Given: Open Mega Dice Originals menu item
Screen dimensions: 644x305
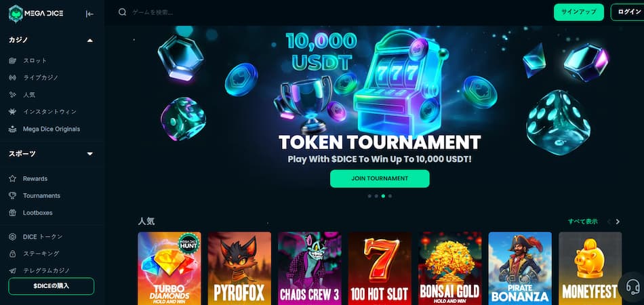Looking at the screenshot, I should pos(52,129).
